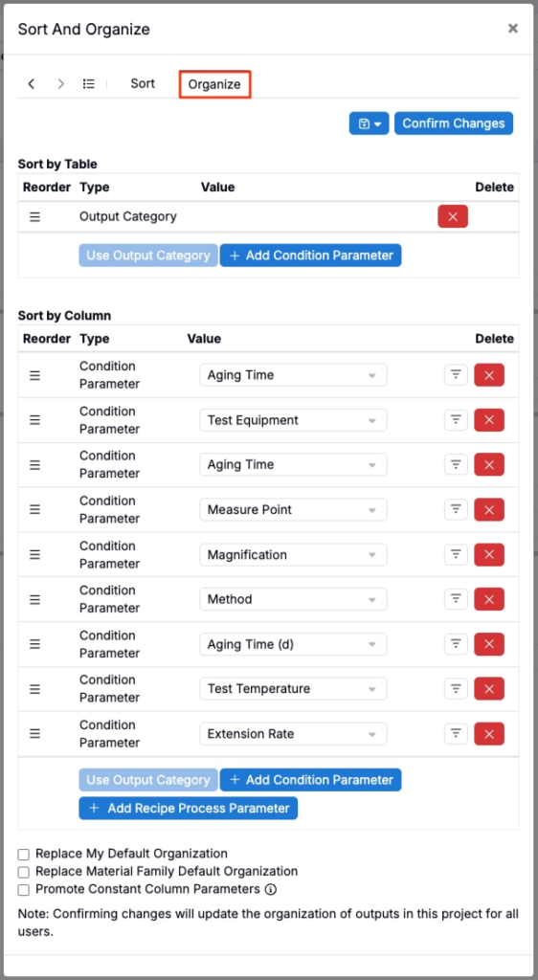538x980 pixels.
Task: Switch to the Sort tab
Action: click(143, 84)
